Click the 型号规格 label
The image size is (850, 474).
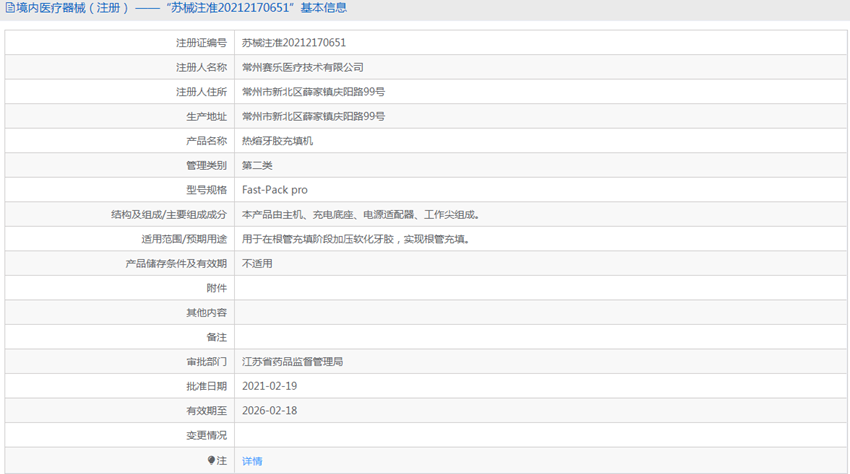point(207,190)
